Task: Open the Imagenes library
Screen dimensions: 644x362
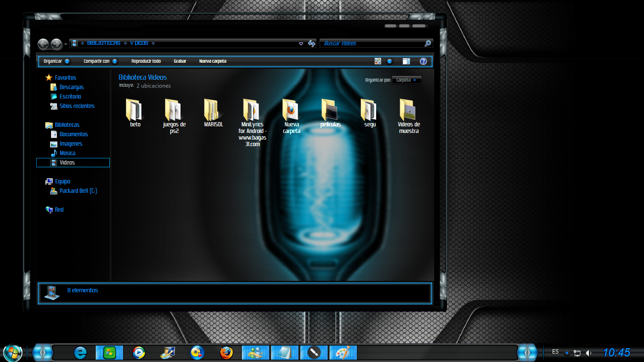Action: point(71,144)
